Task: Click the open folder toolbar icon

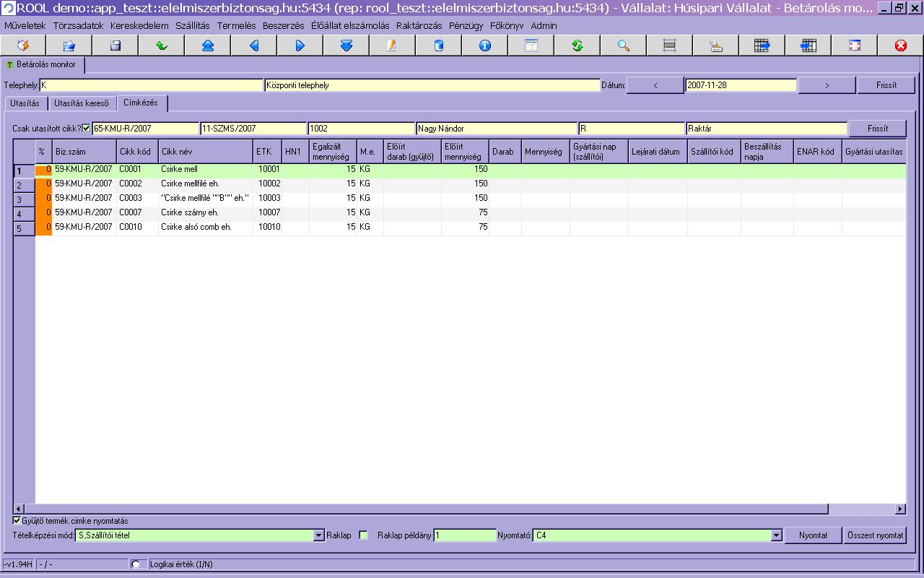Action: click(x=69, y=46)
